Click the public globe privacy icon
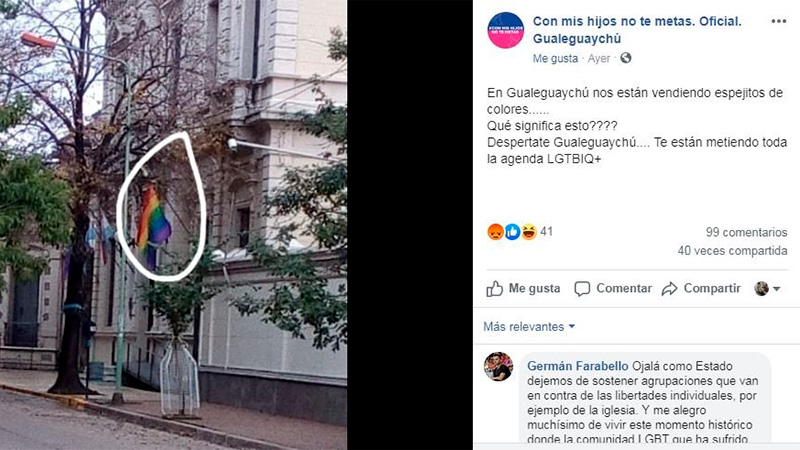Screen dimensions: 800x450 (x=626, y=58)
